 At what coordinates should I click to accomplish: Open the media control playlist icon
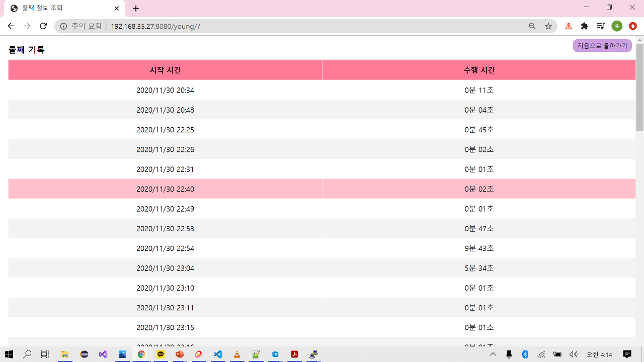tap(600, 26)
